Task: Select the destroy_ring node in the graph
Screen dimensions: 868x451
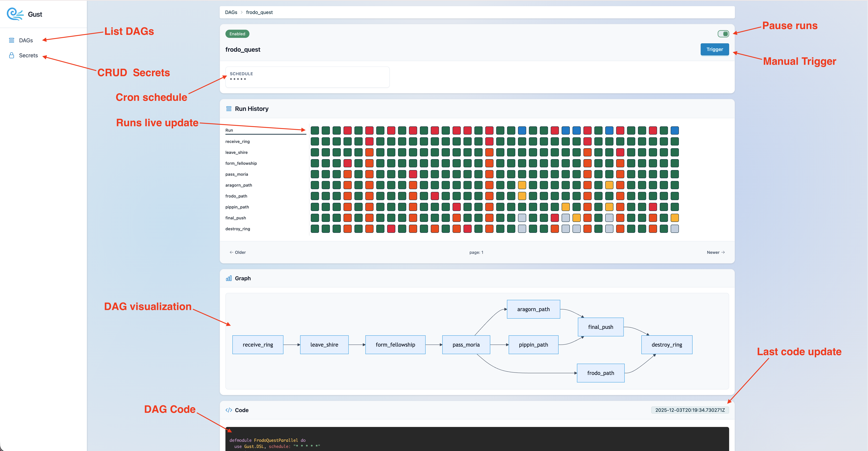Action: pyautogui.click(x=666, y=345)
